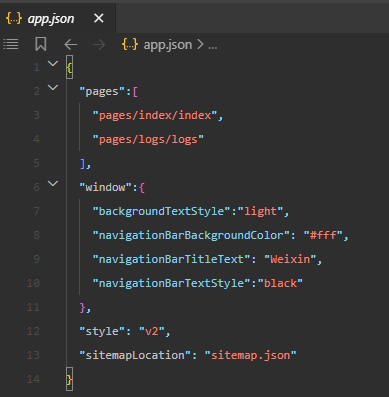This screenshot has width=389, height=397.
Task: Navigate forward with the right arrow
Action: pos(99,44)
